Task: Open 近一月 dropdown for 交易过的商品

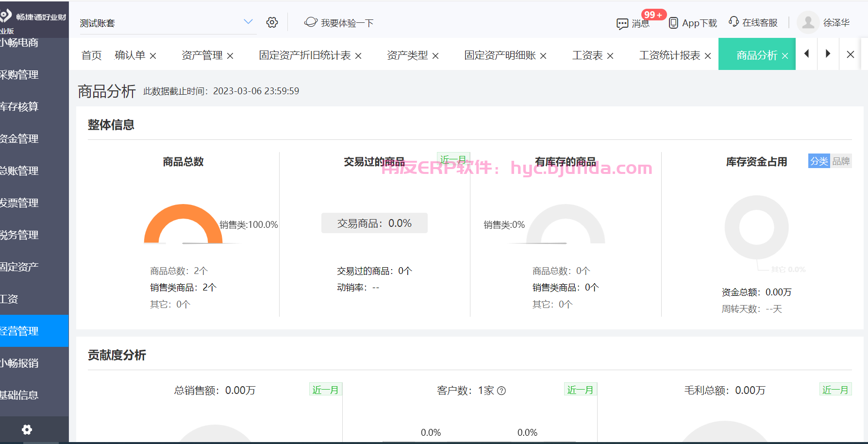Action: point(453,159)
